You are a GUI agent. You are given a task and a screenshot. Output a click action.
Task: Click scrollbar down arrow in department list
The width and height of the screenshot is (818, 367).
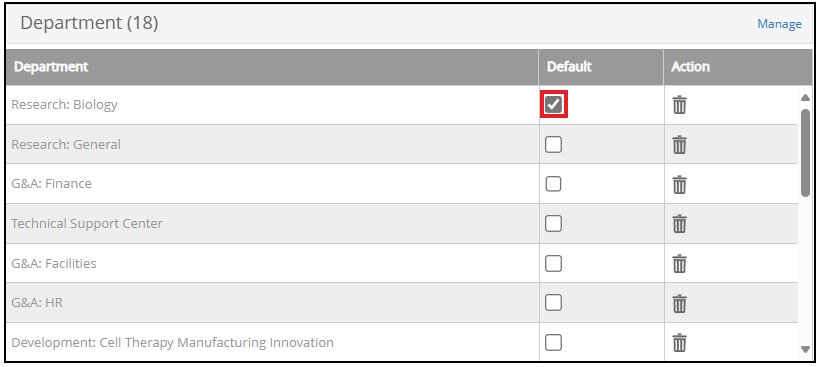805,349
